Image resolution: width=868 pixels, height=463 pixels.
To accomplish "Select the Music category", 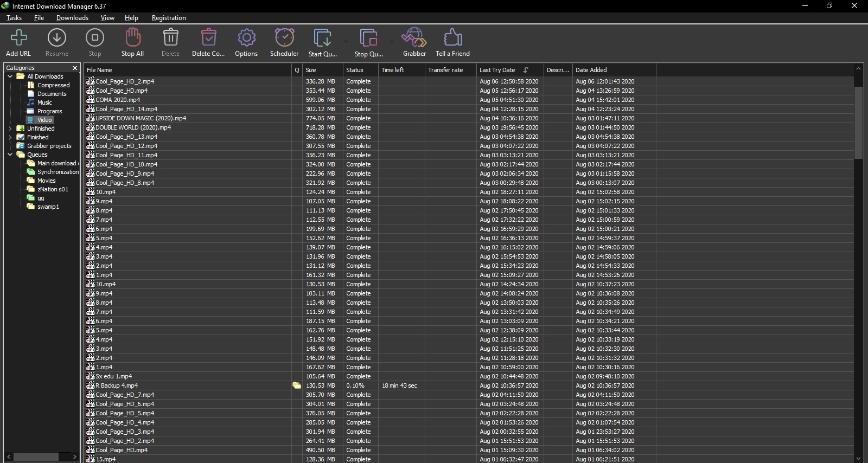I will 44,102.
